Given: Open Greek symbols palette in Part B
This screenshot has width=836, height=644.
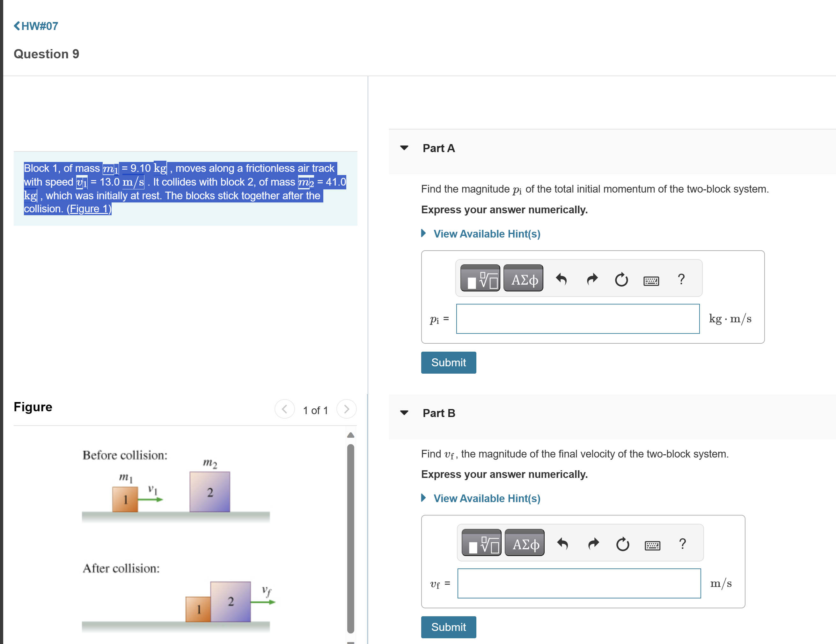Looking at the screenshot, I should click(524, 543).
